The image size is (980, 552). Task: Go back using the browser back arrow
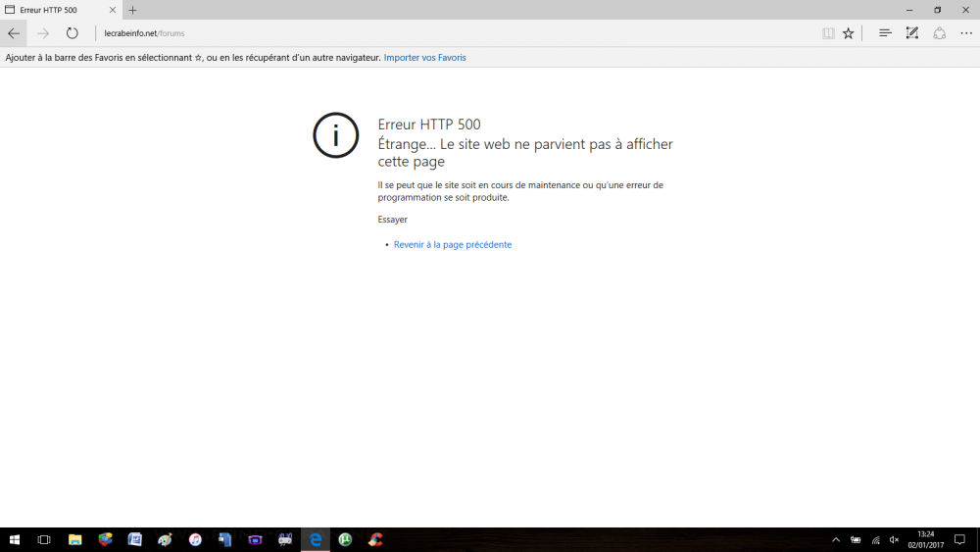click(x=14, y=33)
